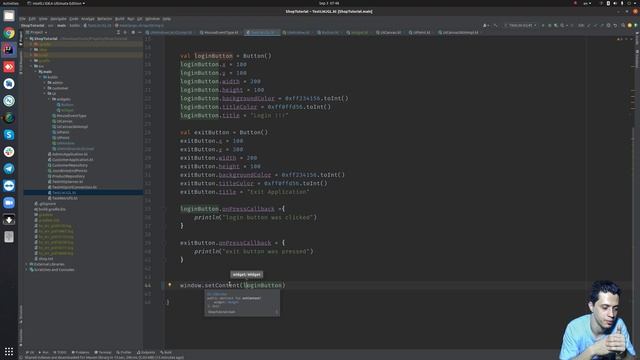Image resolution: width=640 pixels, height=360 pixels.
Task: Expand External Libraries node
Action: click(27, 264)
